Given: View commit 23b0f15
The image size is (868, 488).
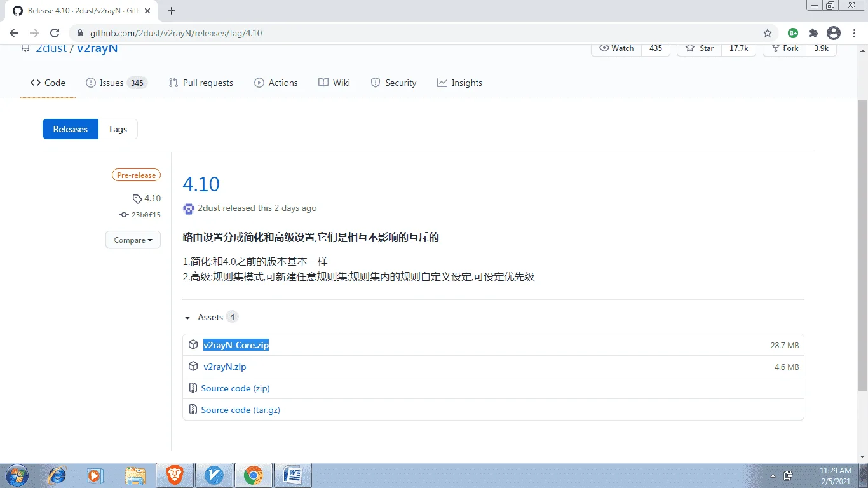Looking at the screenshot, I should tap(140, 215).
